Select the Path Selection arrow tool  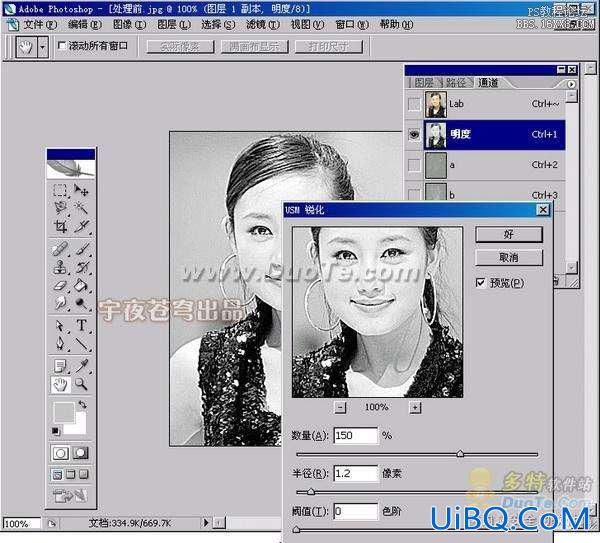pos(60,326)
